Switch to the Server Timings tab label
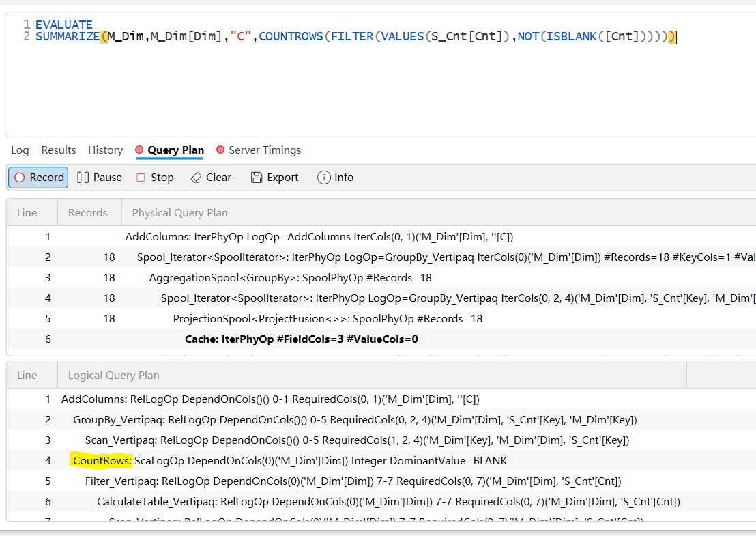Screen dimensions: 756x536 point(265,150)
